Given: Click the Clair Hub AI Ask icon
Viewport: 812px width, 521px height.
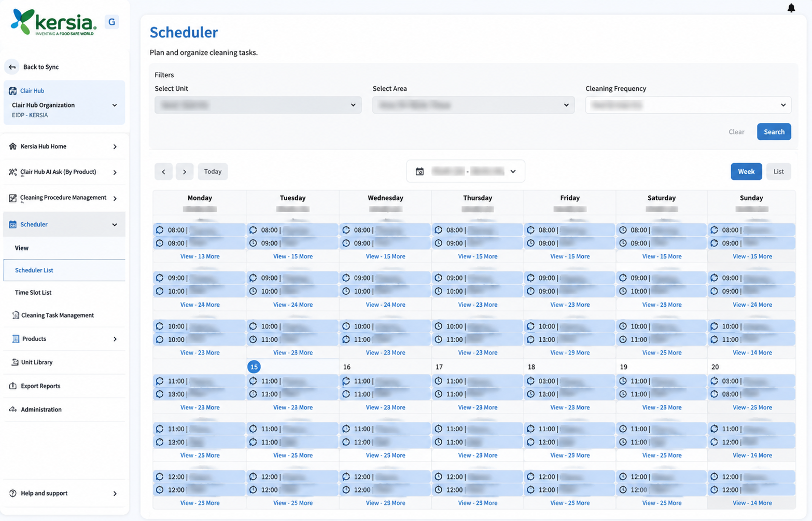Looking at the screenshot, I should (12, 172).
